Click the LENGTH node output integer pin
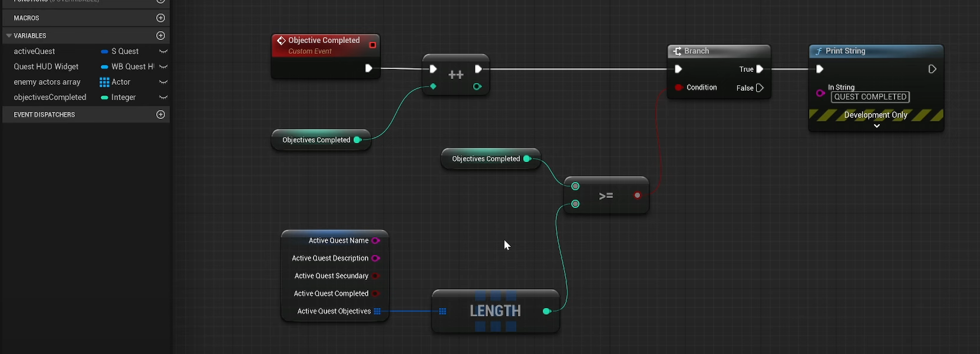Screen dimensions: 980x354 (546, 311)
